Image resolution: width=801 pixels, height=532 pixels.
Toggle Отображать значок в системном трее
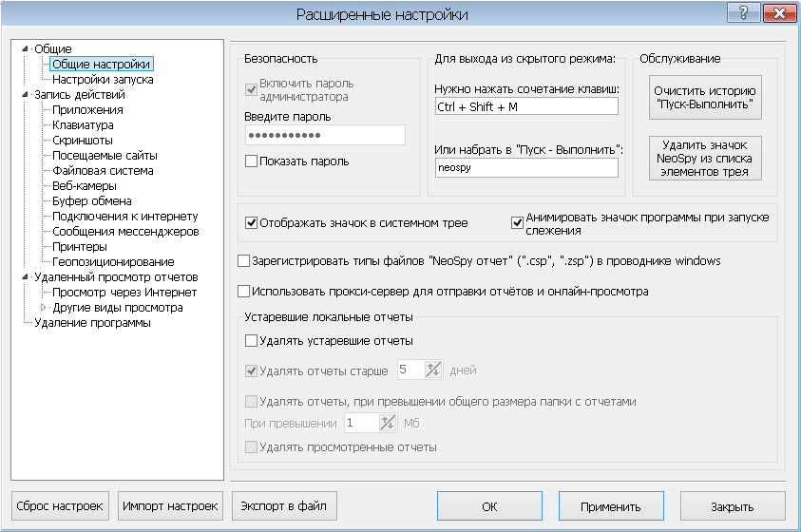point(252,223)
